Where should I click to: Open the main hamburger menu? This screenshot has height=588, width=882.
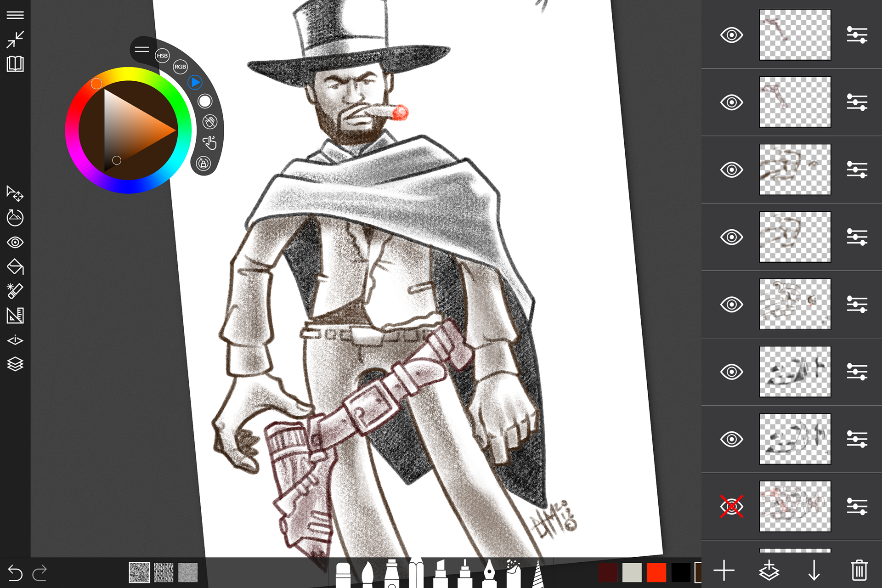coord(15,15)
